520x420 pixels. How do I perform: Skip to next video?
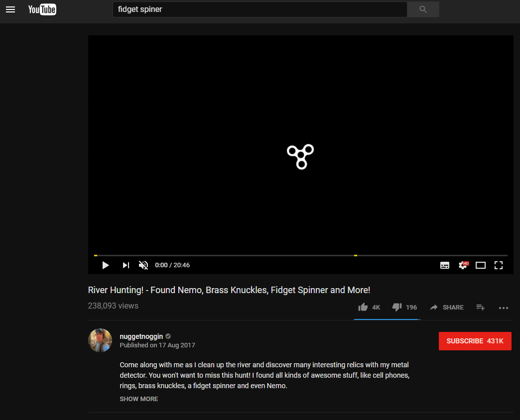click(x=126, y=265)
